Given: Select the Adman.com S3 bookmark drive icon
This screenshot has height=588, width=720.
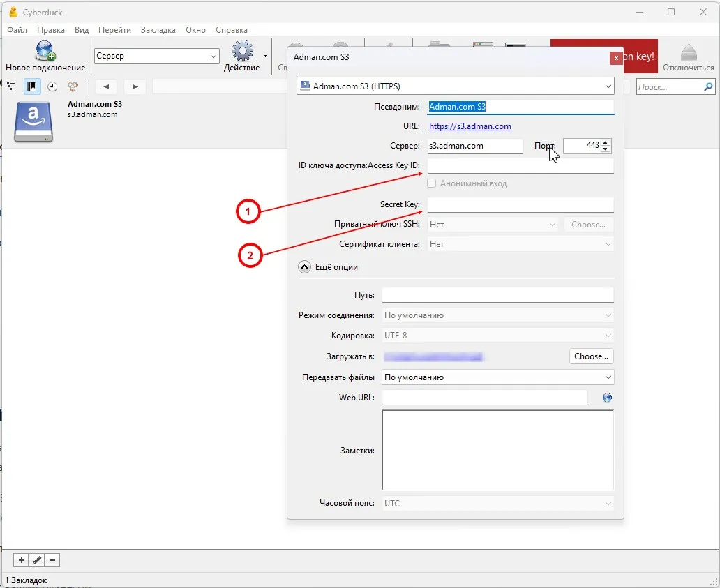Looking at the screenshot, I should click(x=33, y=122).
